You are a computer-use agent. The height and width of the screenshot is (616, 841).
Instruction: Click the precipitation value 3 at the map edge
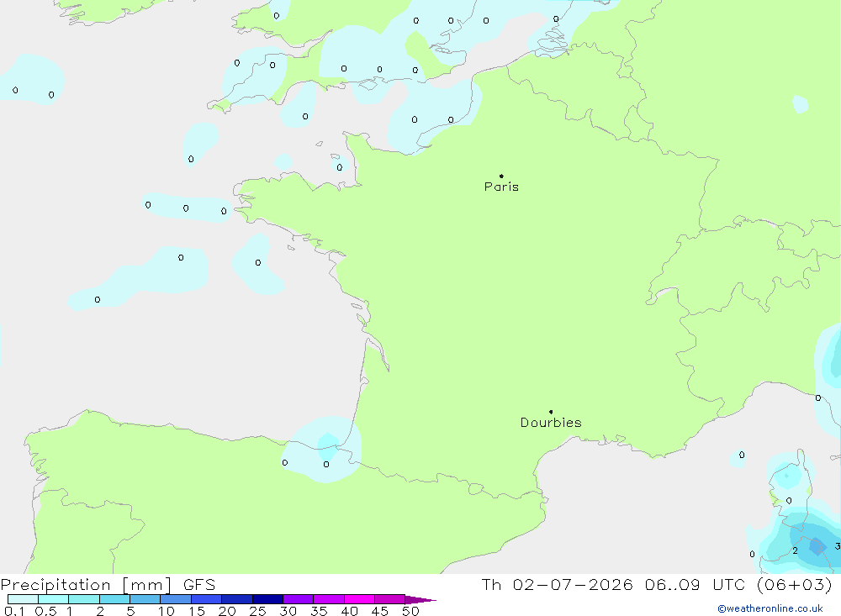tap(838, 546)
